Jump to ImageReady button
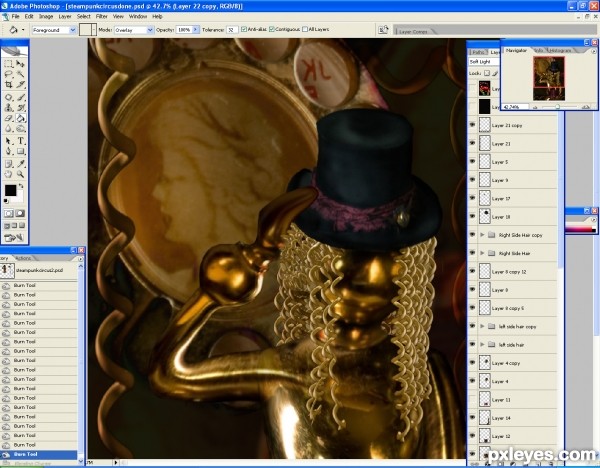Image resolution: width=600 pixels, height=468 pixels. 14,238
